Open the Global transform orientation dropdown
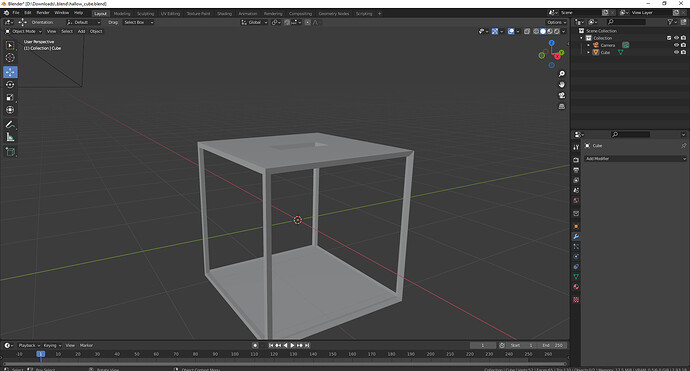Image resolution: width=690 pixels, height=371 pixels. (254, 22)
